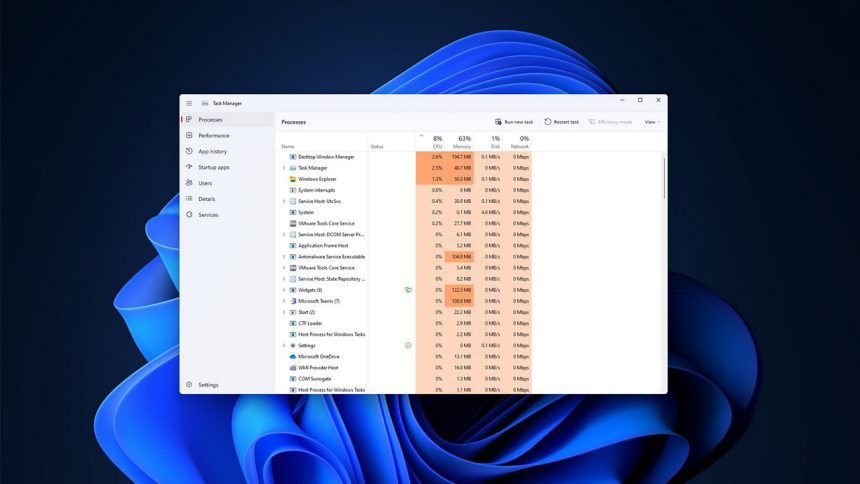Expand the Microsoft Teams (7) group

pos(284,301)
